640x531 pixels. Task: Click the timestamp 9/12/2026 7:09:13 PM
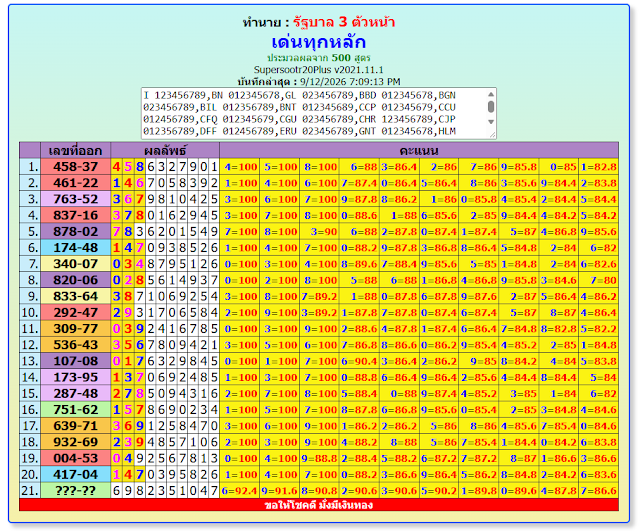pyautogui.click(x=350, y=82)
